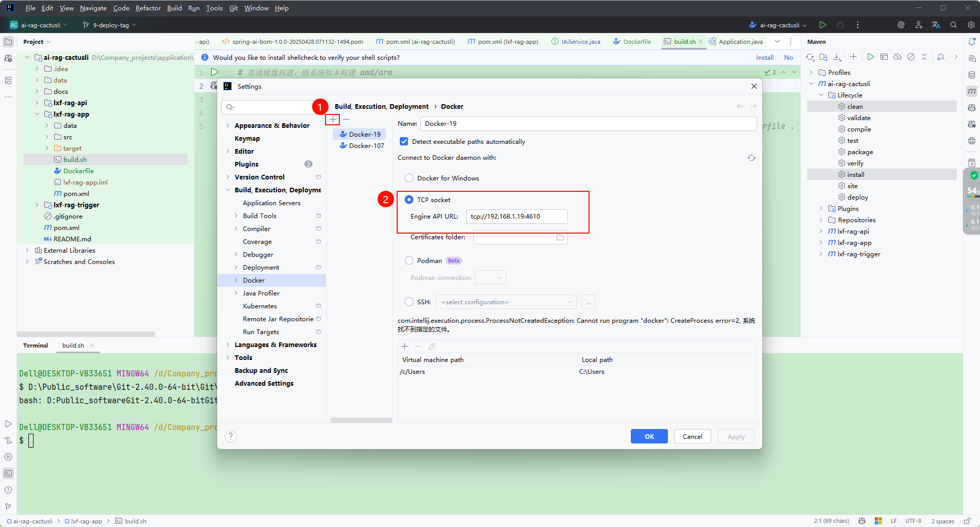The width and height of the screenshot is (980, 527).
Task: Select Kubernetes in settings tree
Action: click(x=260, y=306)
